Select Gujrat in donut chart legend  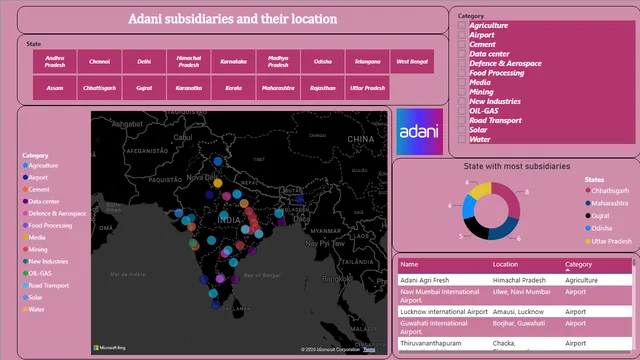pos(597,216)
